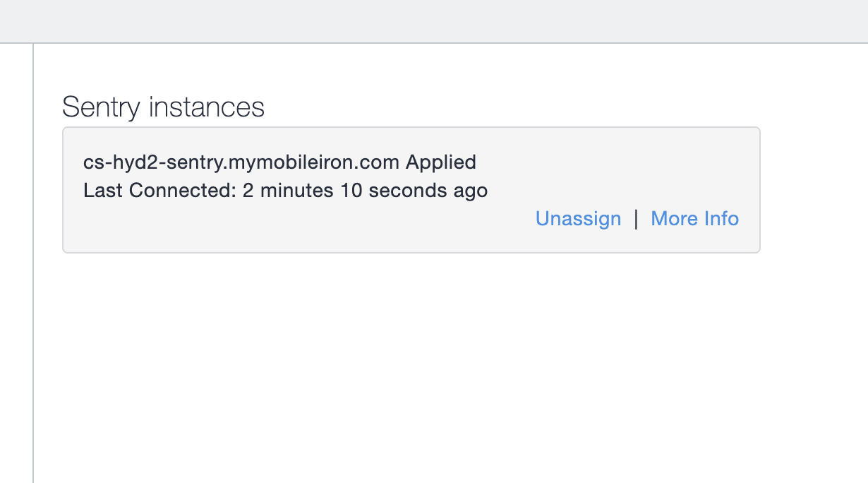
Task: Open More Info for the Sentry instance
Action: (694, 219)
